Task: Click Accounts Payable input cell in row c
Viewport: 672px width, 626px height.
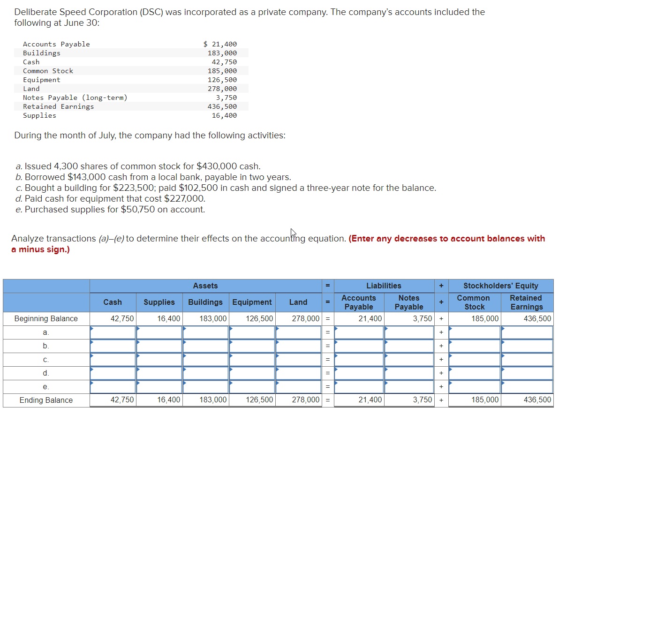Action: pyautogui.click(x=359, y=360)
